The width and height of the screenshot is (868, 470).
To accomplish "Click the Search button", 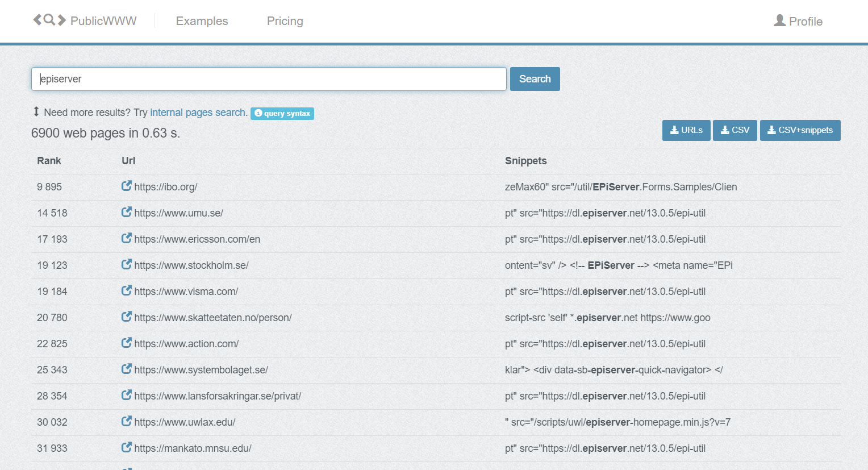I will [535, 79].
